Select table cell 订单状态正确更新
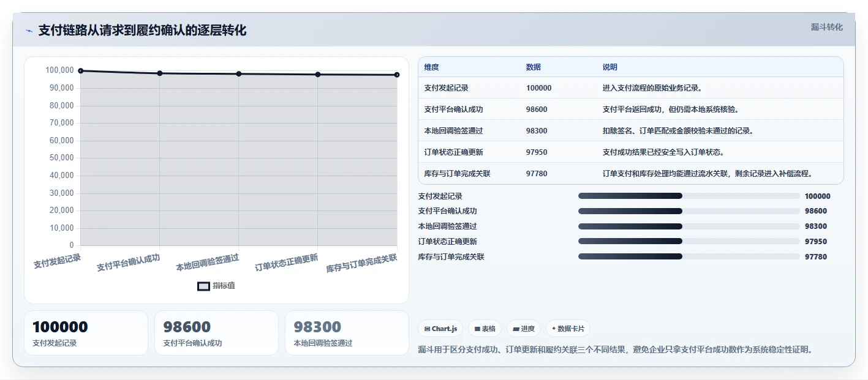Screen dimensions: 868x380 pos(453,152)
